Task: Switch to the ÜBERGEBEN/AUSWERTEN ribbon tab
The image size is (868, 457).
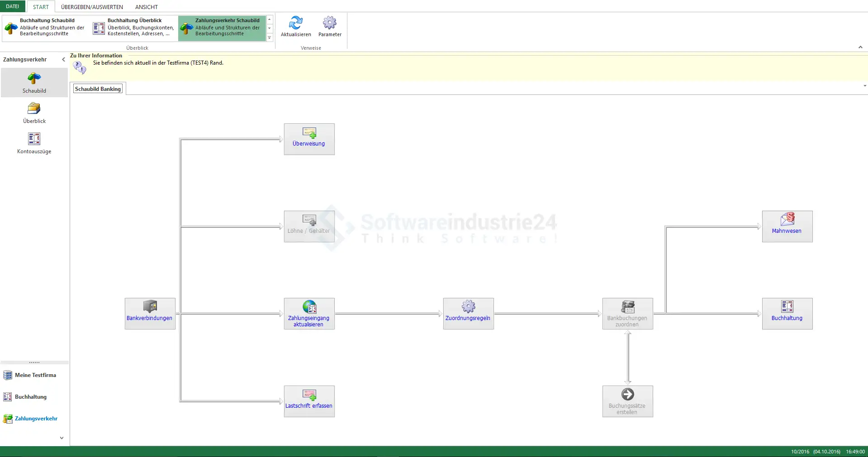Action: (x=92, y=7)
